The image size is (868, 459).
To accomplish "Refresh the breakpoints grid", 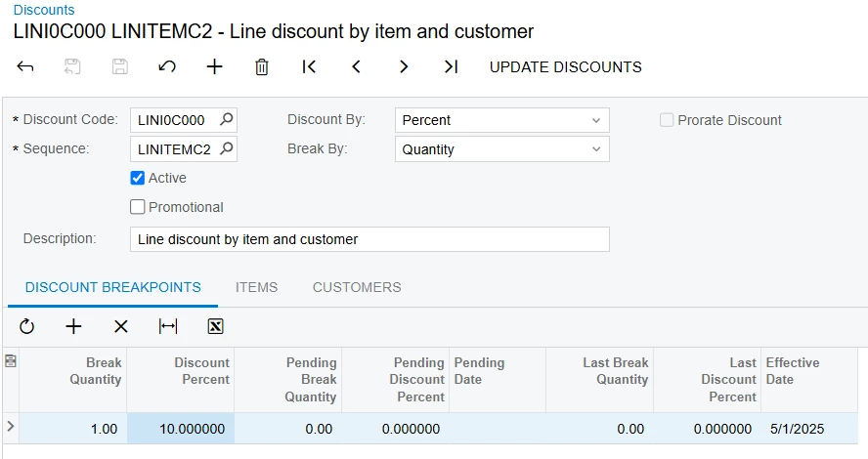I will tap(26, 327).
